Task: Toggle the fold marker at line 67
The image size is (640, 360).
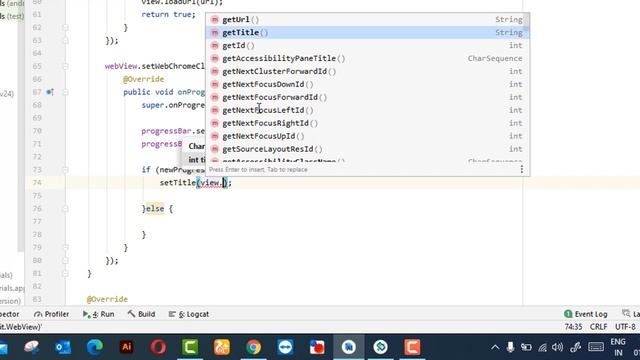Action: pos(65,92)
